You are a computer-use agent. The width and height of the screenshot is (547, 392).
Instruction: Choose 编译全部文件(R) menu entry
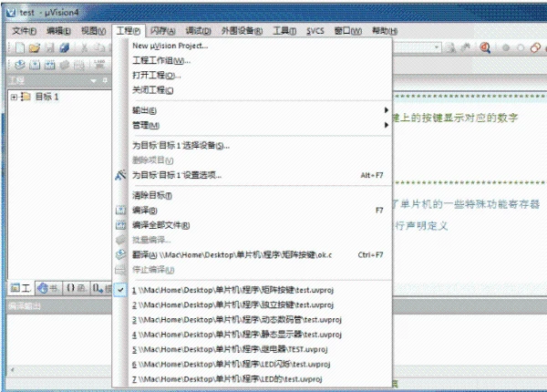click(x=252, y=225)
